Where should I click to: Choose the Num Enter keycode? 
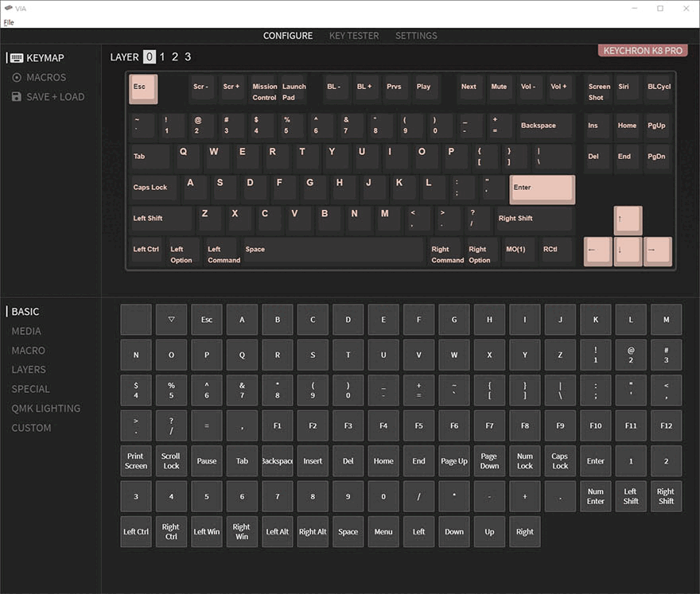[596, 496]
